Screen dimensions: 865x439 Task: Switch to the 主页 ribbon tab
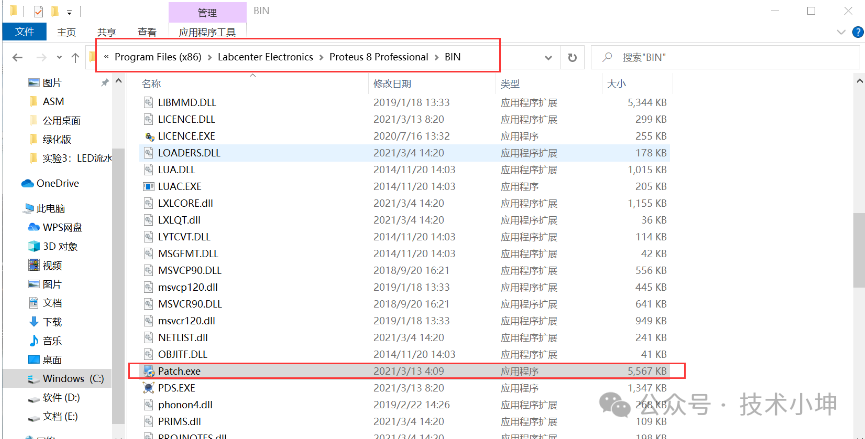[x=67, y=33]
